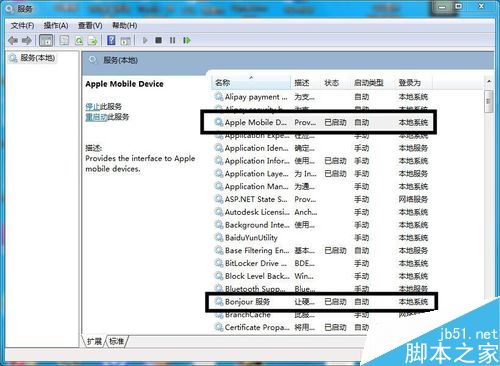Select the Bonjour 服务 service name
500x366 pixels.
[247, 302]
